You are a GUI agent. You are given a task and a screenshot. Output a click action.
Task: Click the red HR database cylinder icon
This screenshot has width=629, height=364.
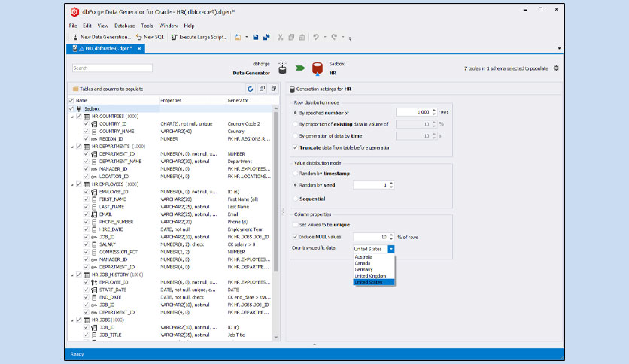318,68
